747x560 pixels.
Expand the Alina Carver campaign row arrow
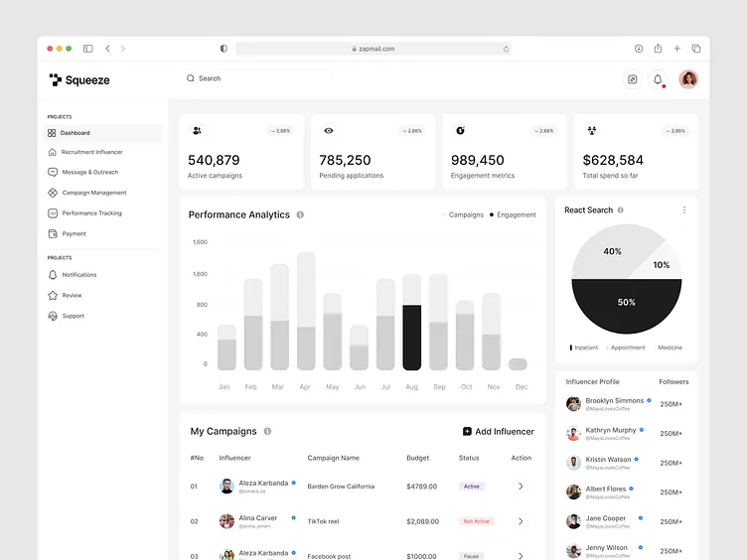(x=521, y=521)
